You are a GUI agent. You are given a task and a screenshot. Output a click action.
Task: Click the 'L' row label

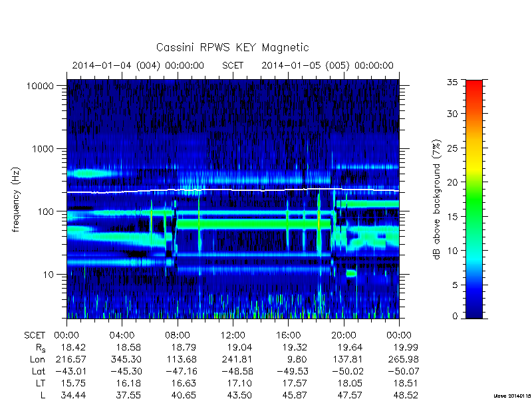pyautogui.click(x=43, y=395)
